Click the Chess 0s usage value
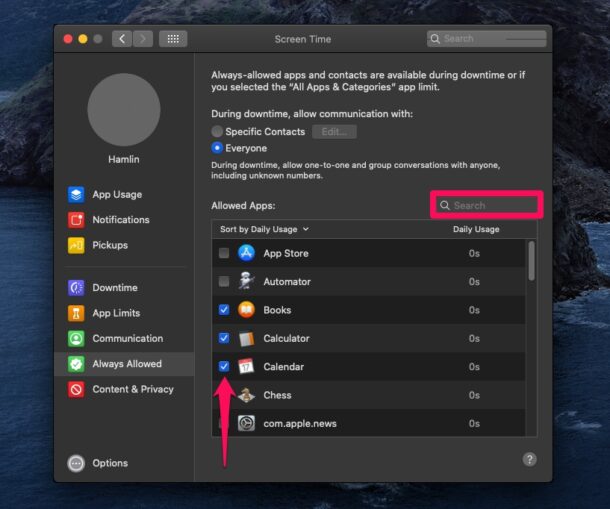The image size is (610, 509). pyautogui.click(x=474, y=395)
